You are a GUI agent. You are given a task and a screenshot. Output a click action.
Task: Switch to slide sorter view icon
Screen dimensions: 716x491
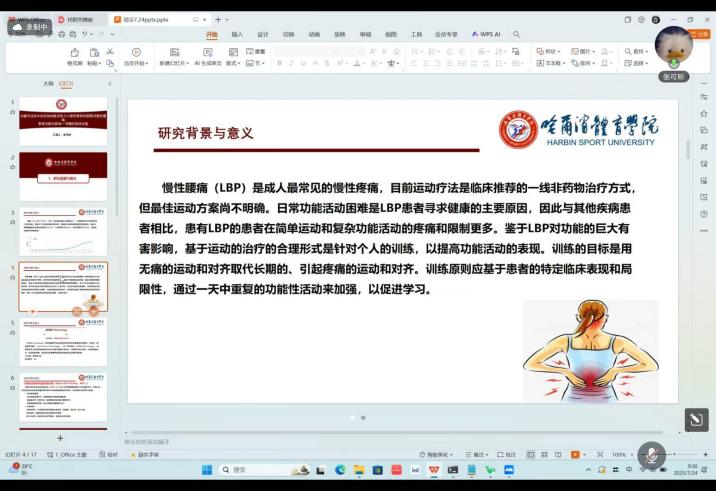[x=544, y=454]
